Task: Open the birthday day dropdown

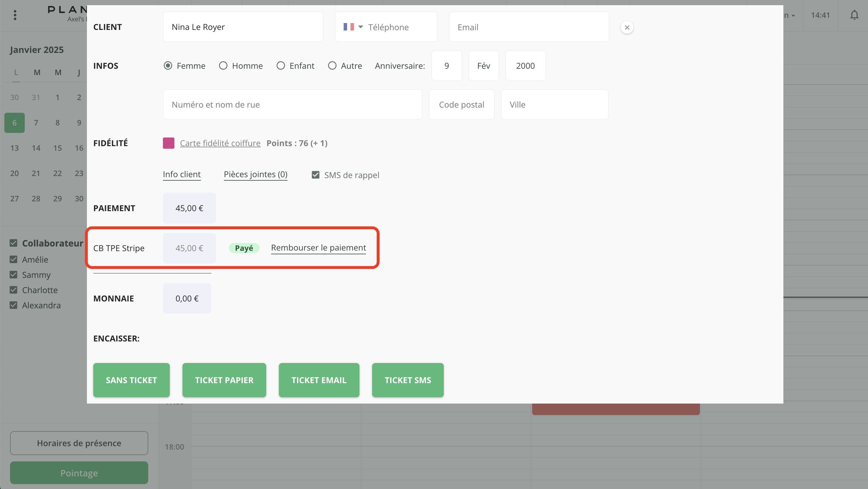Action: [446, 66]
